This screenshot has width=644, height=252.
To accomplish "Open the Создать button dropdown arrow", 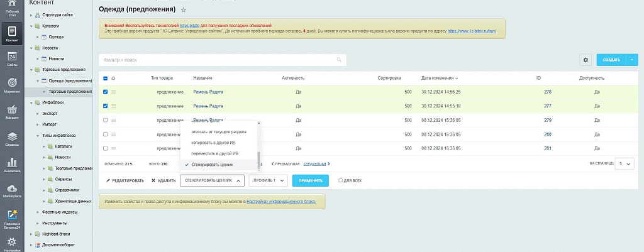I will [x=632, y=60].
